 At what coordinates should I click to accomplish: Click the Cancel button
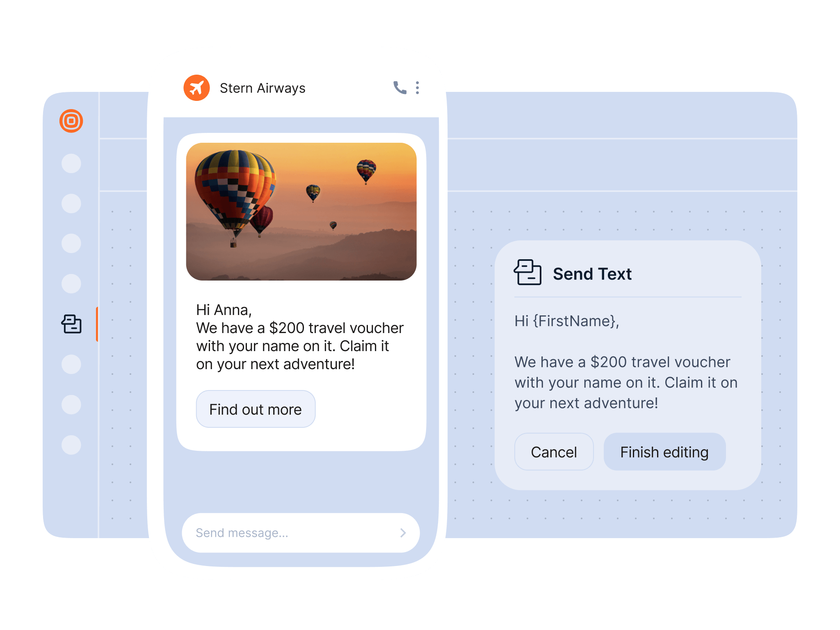point(554,452)
